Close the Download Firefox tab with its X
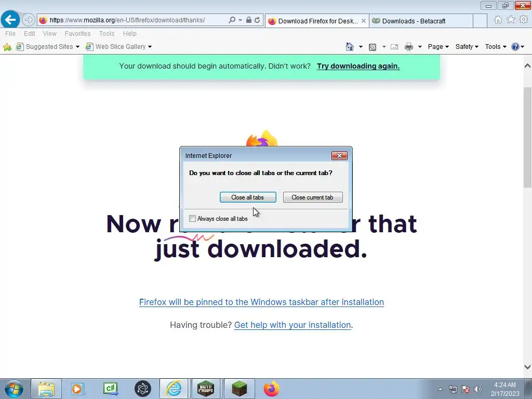Viewport: 532px width, 399px height. (x=363, y=21)
